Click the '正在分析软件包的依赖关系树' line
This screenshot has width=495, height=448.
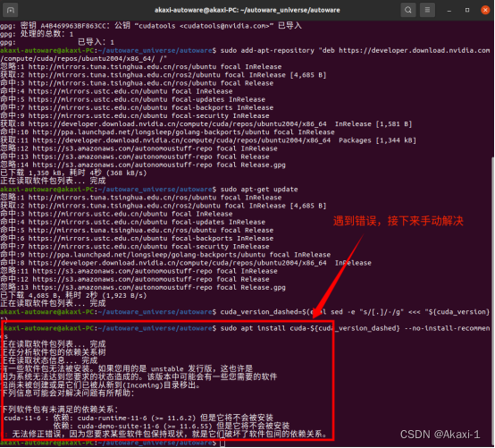click(54, 352)
